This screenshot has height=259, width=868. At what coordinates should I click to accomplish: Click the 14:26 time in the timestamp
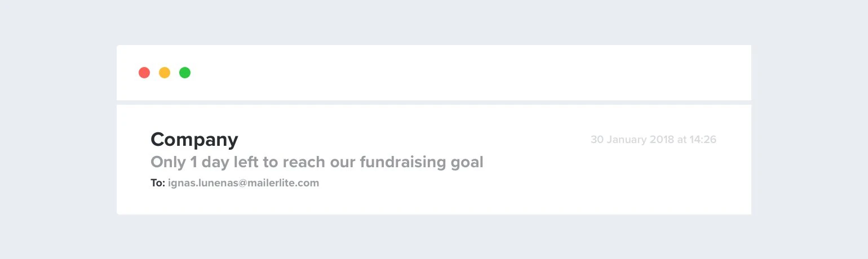click(703, 140)
